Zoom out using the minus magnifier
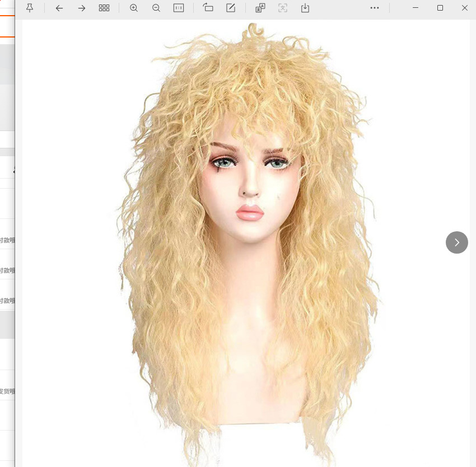Viewport: 476px width, 467px height. pos(156,8)
